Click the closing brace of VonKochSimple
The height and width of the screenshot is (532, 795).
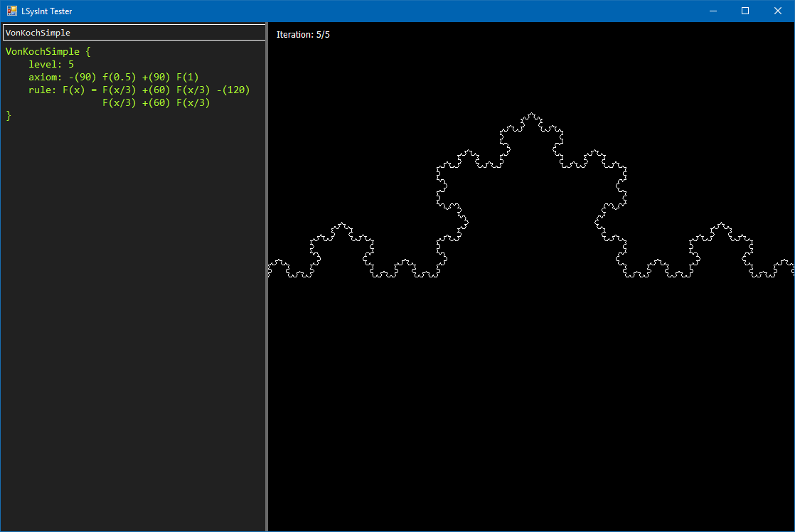coord(9,115)
